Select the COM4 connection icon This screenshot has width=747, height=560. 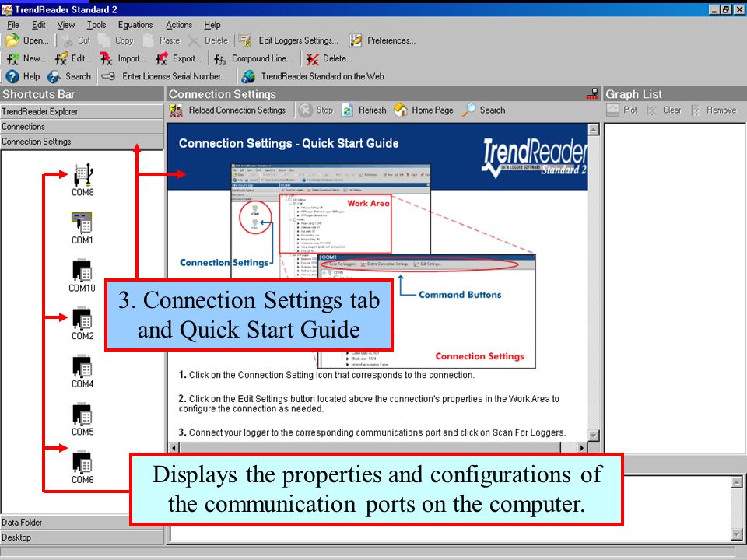pyautogui.click(x=82, y=372)
